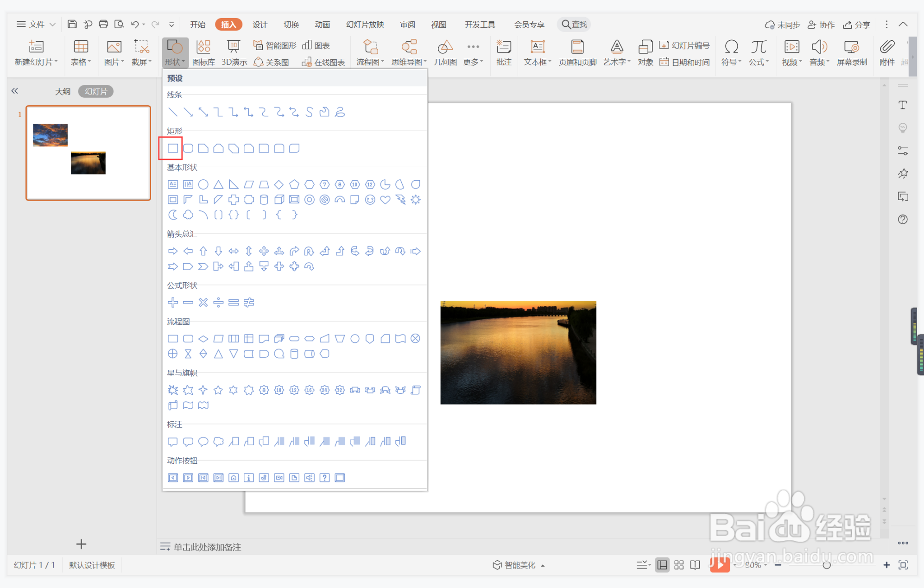The width and height of the screenshot is (924, 588).
Task: Open the 切换 transitions tab
Action: 291,25
